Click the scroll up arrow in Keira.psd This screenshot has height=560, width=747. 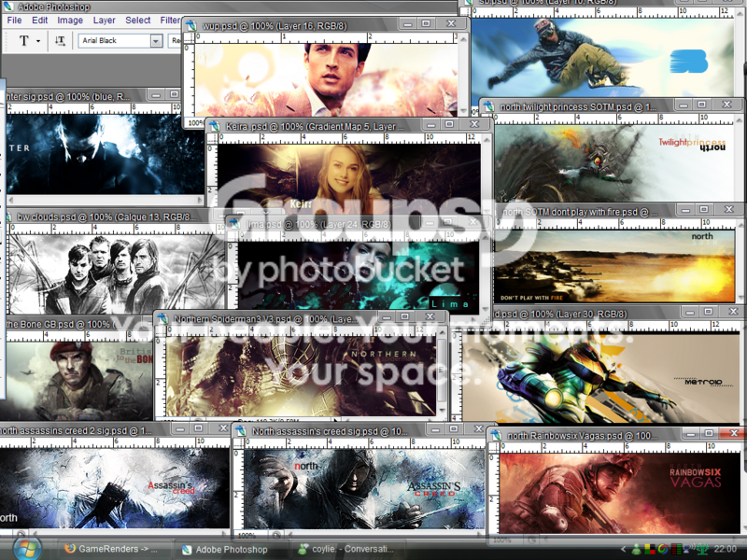486,140
